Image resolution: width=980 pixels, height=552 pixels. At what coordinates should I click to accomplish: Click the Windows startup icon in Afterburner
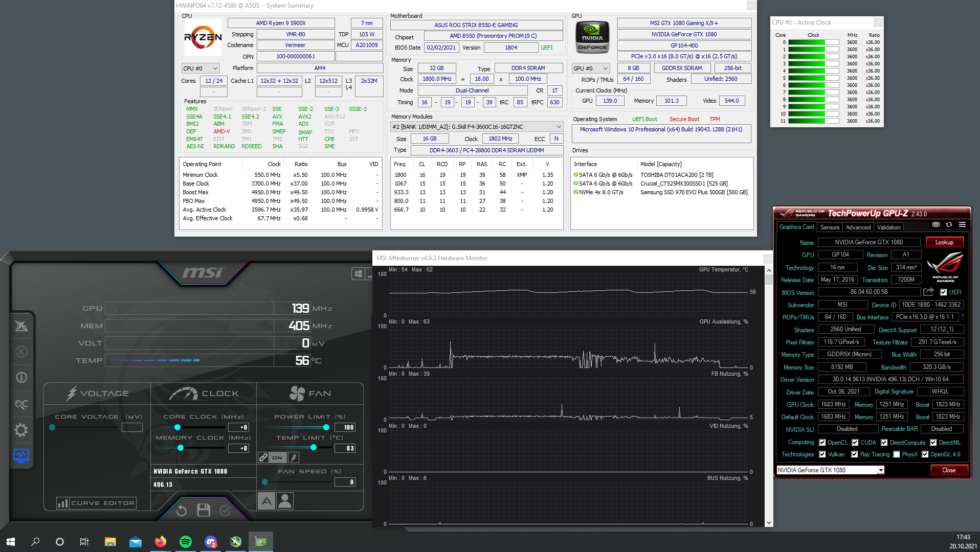(359, 274)
